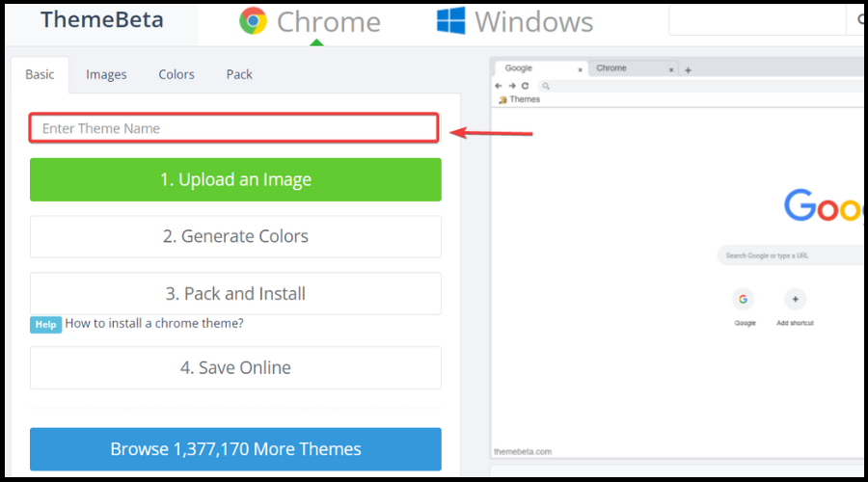868x482 pixels.
Task: Click the ThemeBeta site logo
Action: pyautogui.click(x=102, y=20)
